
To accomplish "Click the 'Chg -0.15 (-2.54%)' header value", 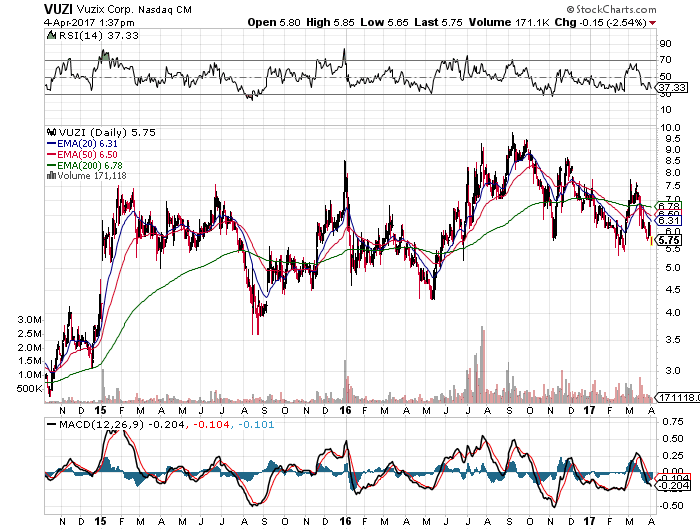I will [x=600, y=22].
